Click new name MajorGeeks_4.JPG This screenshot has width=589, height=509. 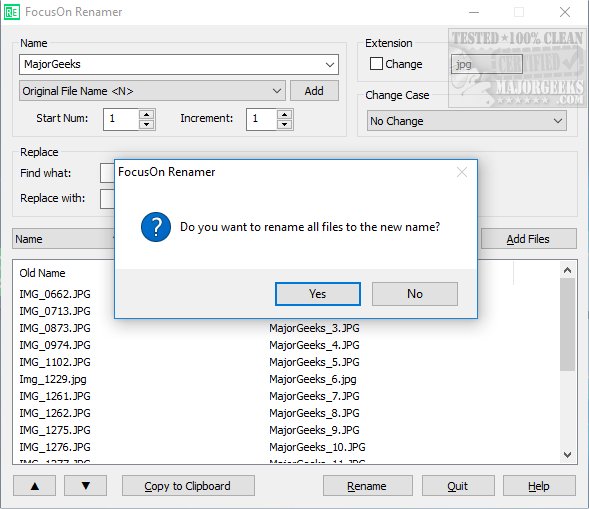tap(314, 345)
